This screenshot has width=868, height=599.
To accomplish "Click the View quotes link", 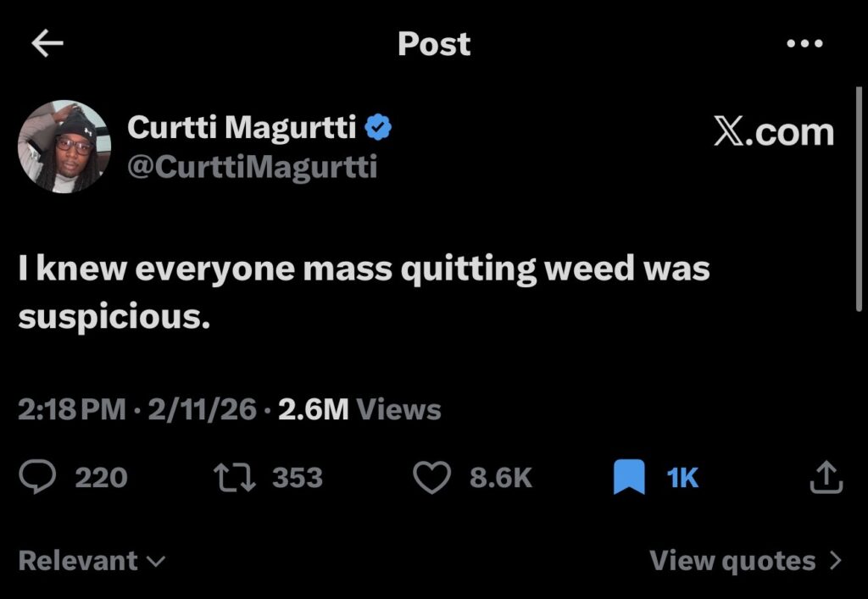I will coord(732,561).
